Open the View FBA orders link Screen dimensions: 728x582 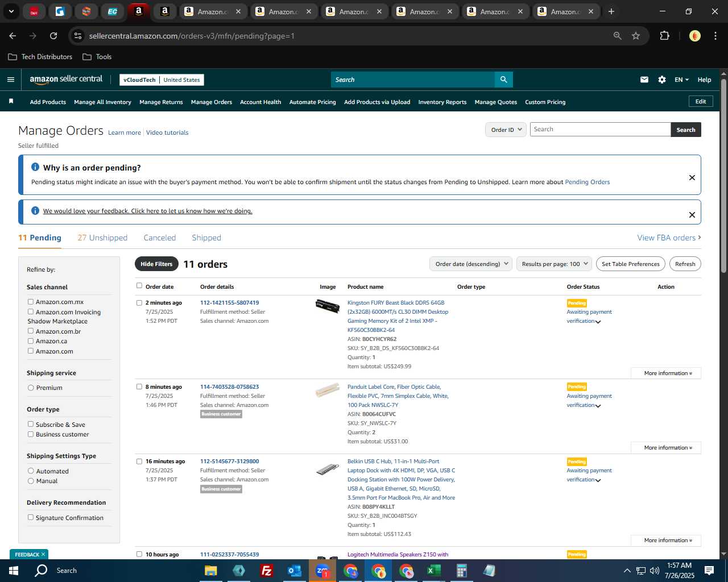coord(669,238)
